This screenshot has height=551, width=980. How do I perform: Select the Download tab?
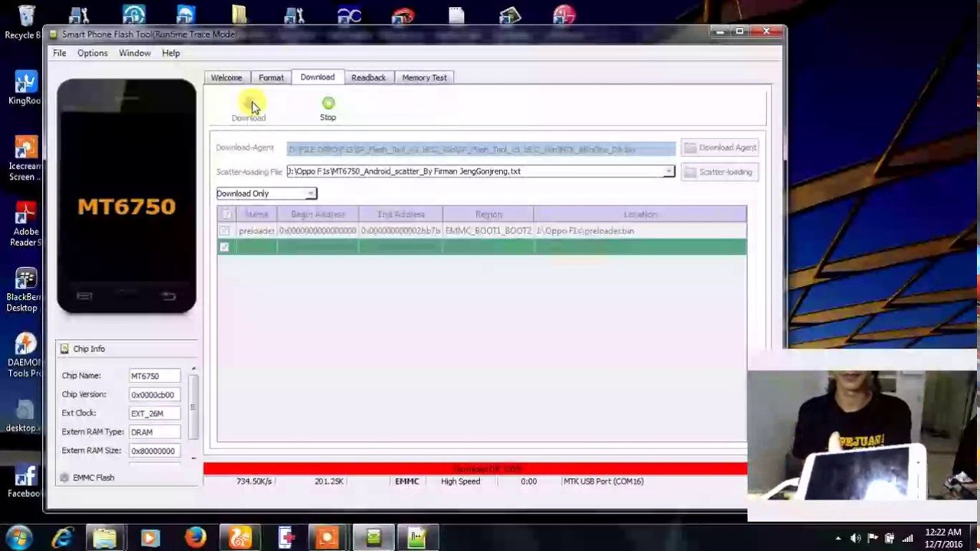318,77
